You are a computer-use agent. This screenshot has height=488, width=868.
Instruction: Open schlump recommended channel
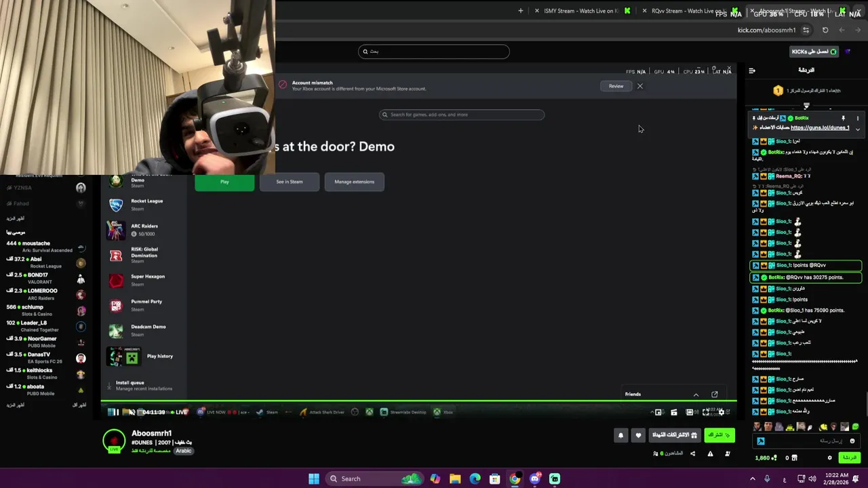(x=46, y=310)
